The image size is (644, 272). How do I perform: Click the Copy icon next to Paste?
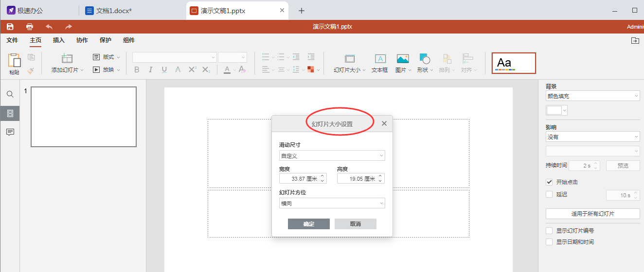[x=31, y=57]
